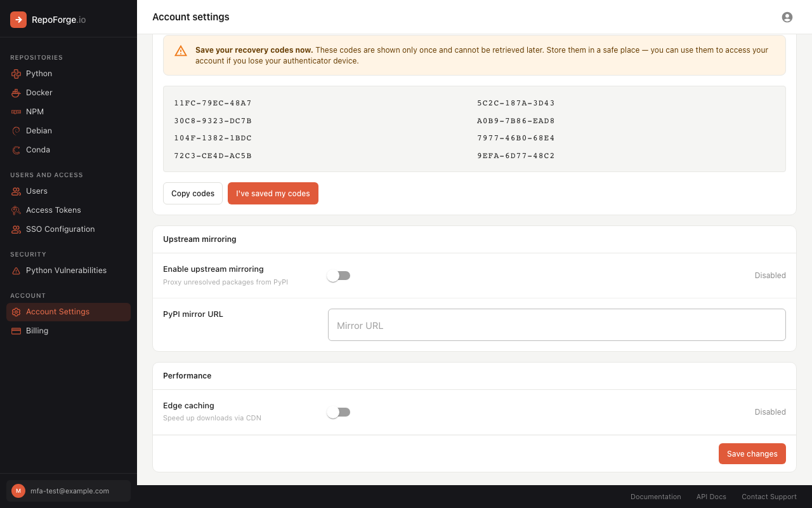Open the Billing page
Image resolution: width=812 pixels, height=508 pixels.
[x=37, y=330]
